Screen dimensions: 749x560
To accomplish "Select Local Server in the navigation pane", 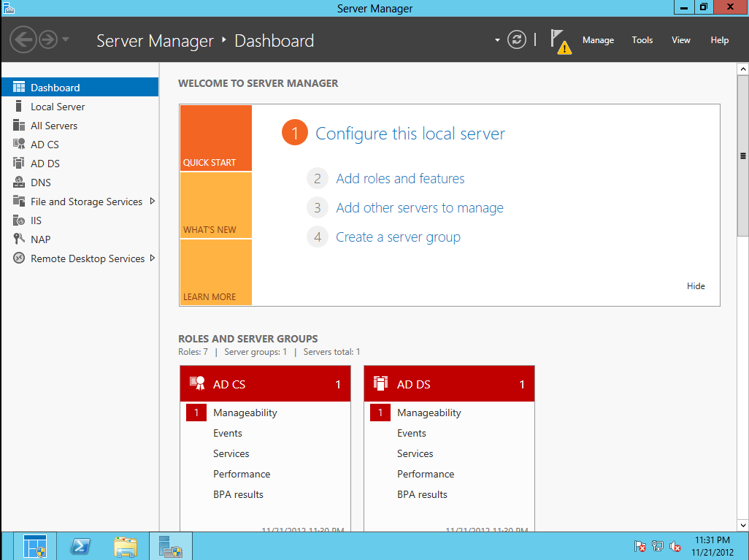I will pos(55,106).
